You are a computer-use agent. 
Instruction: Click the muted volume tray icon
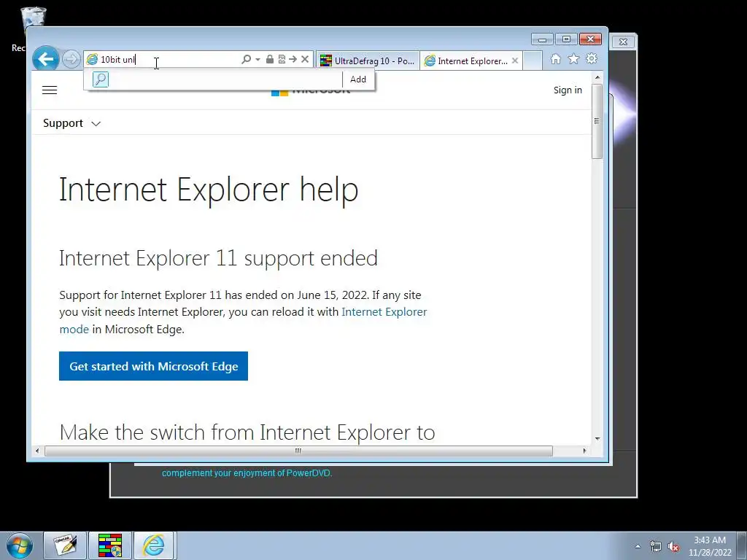point(673,546)
